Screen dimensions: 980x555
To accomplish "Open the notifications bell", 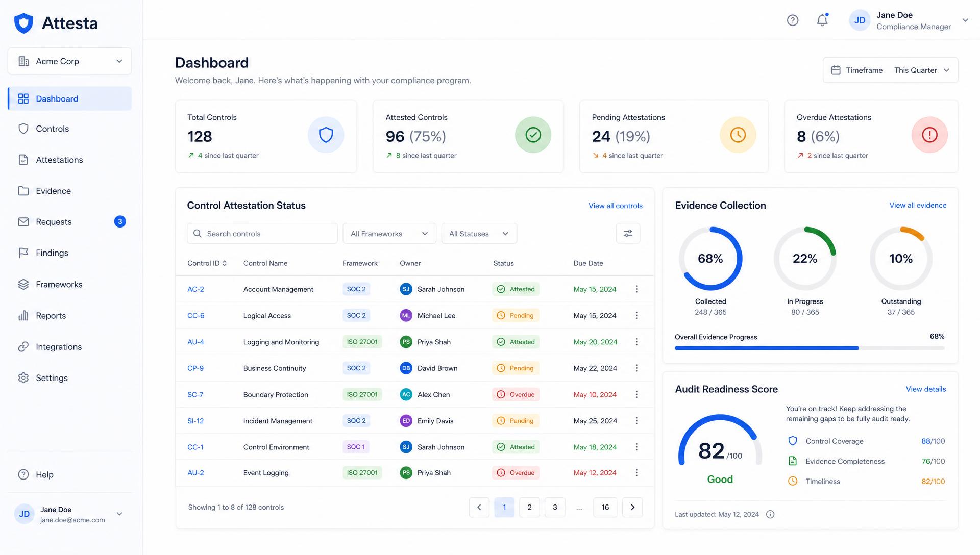I will point(822,20).
